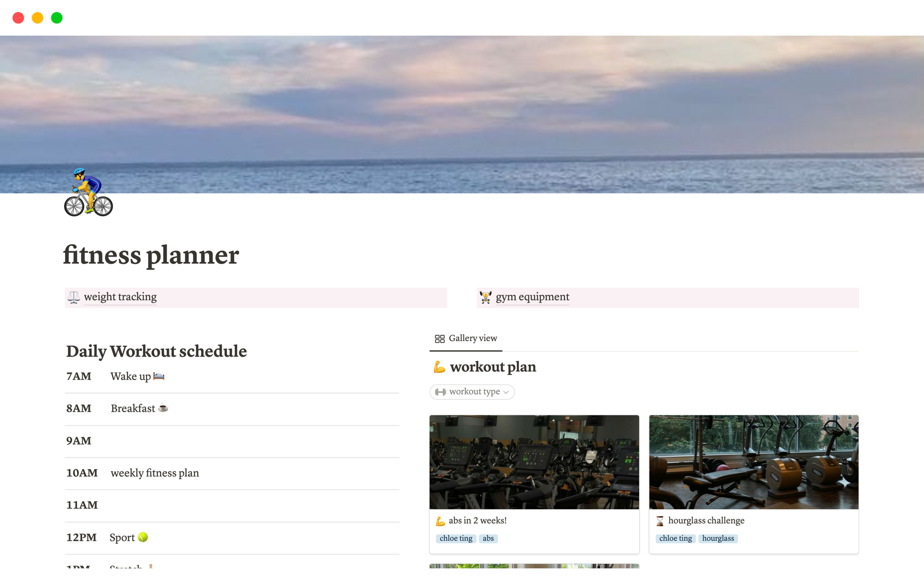Click the flexed bicep icon beside workout plan
924x578 pixels.
click(x=439, y=367)
